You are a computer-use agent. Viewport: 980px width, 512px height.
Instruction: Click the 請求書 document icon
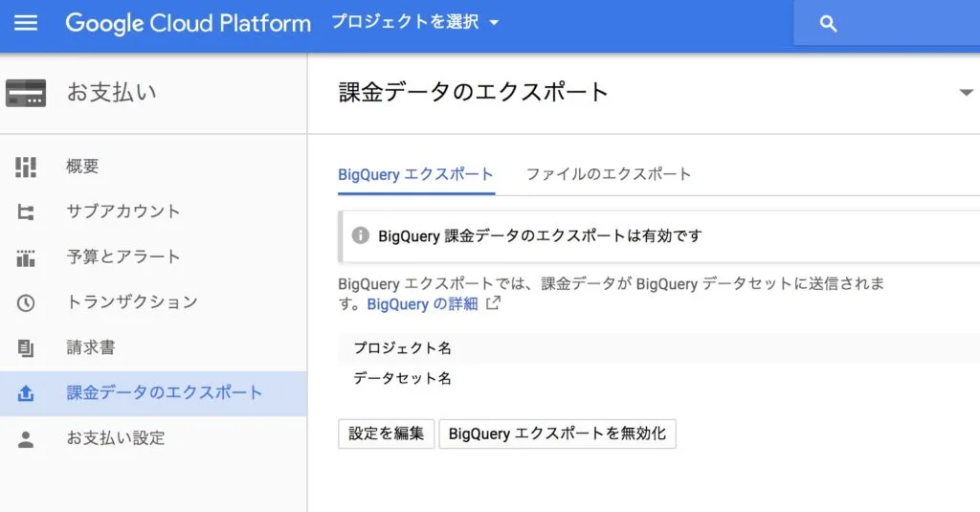[26, 348]
